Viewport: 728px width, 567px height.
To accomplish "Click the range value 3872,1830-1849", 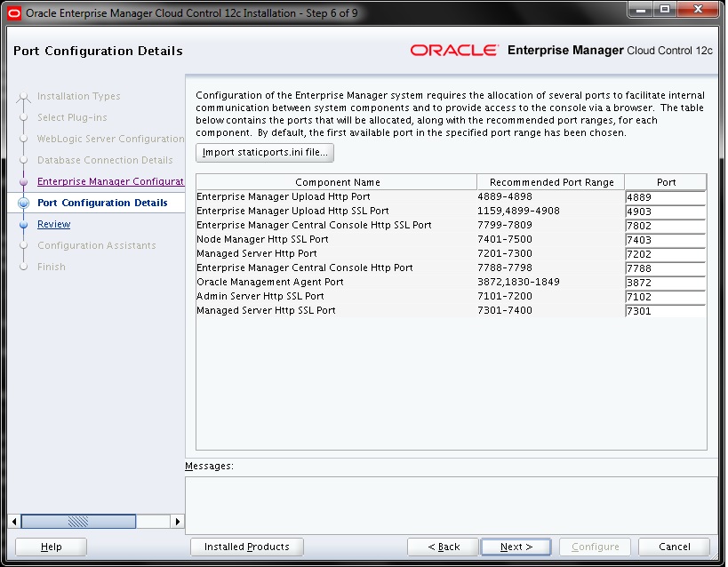I will pyautogui.click(x=518, y=282).
